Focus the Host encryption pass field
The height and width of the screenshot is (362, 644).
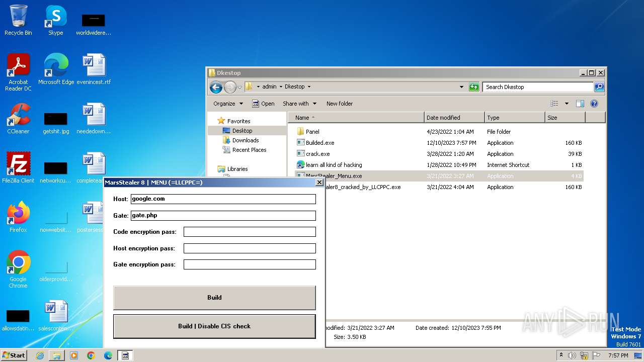pos(250,248)
